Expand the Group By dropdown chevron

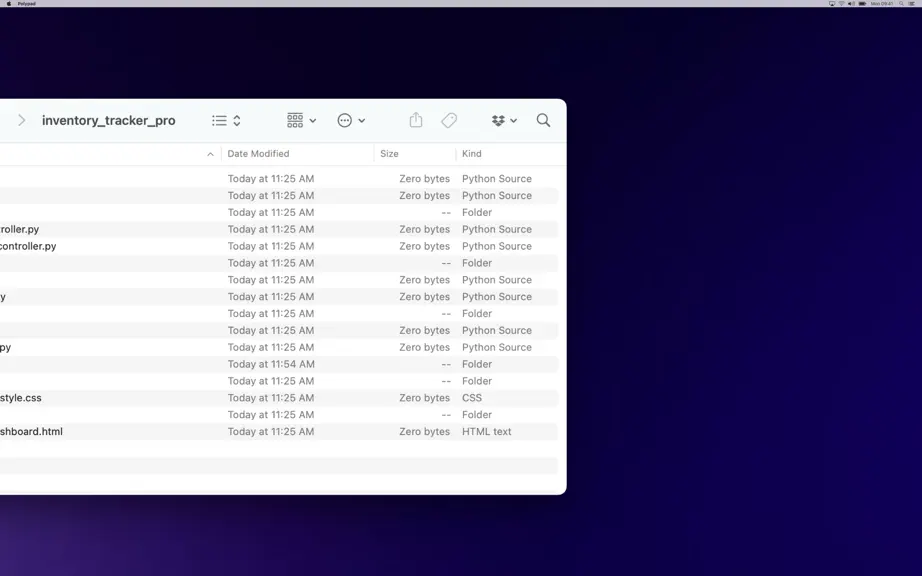click(x=313, y=121)
